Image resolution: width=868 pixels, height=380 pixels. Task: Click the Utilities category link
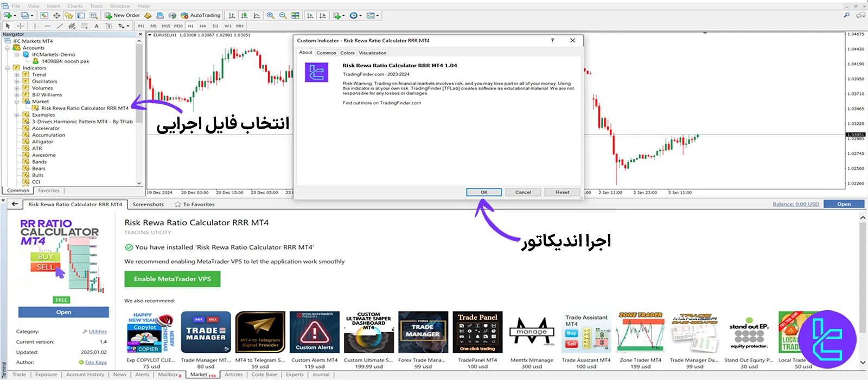(x=98, y=332)
